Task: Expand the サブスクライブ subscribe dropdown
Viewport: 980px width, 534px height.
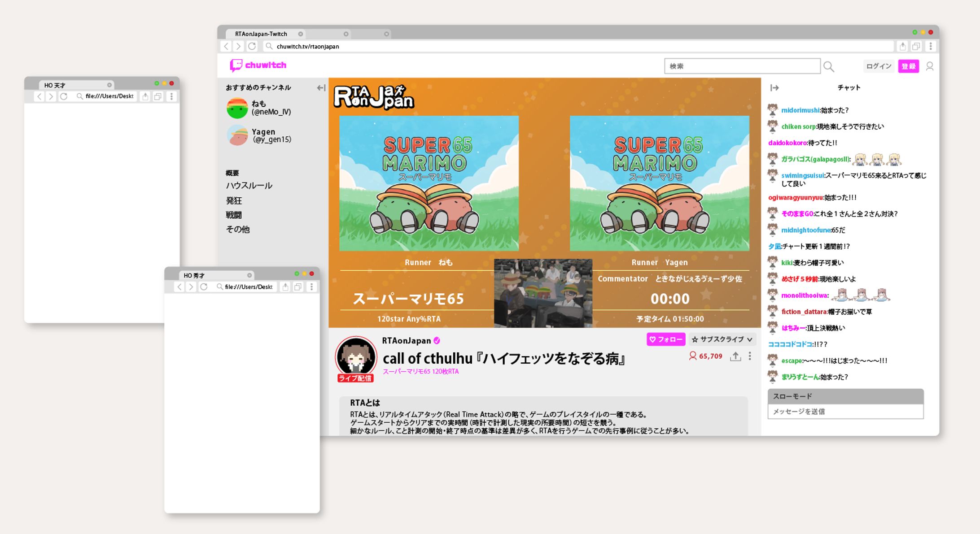Action: click(x=722, y=339)
